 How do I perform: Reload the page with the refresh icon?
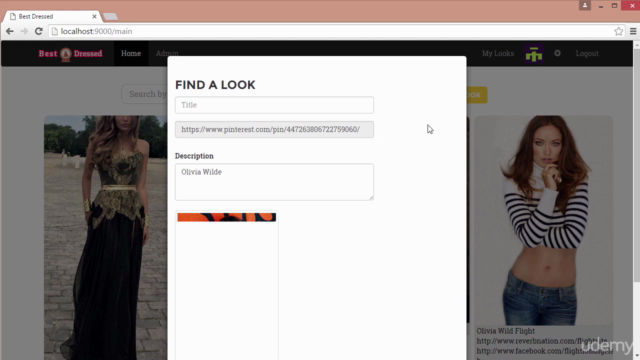(39, 31)
